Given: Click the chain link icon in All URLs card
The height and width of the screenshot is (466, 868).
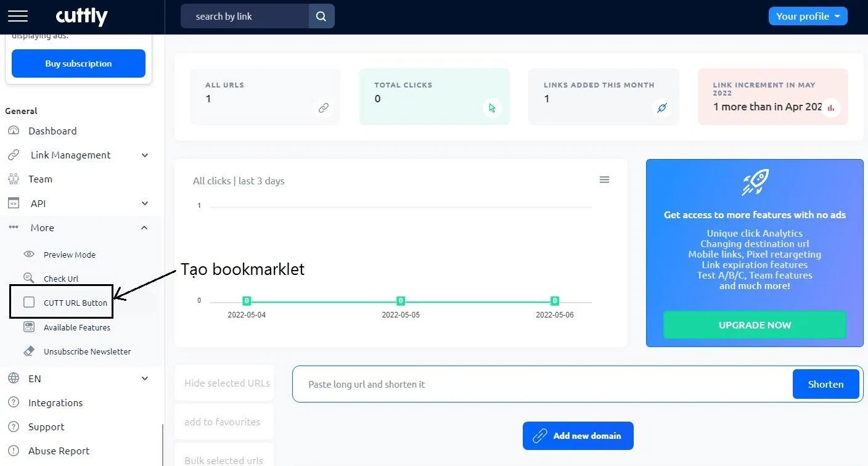Looking at the screenshot, I should coord(323,108).
